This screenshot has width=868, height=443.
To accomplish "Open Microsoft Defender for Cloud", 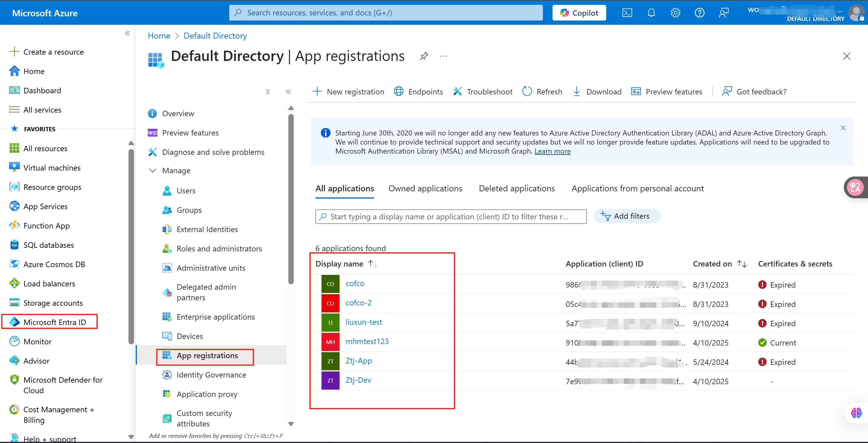I will 56,385.
